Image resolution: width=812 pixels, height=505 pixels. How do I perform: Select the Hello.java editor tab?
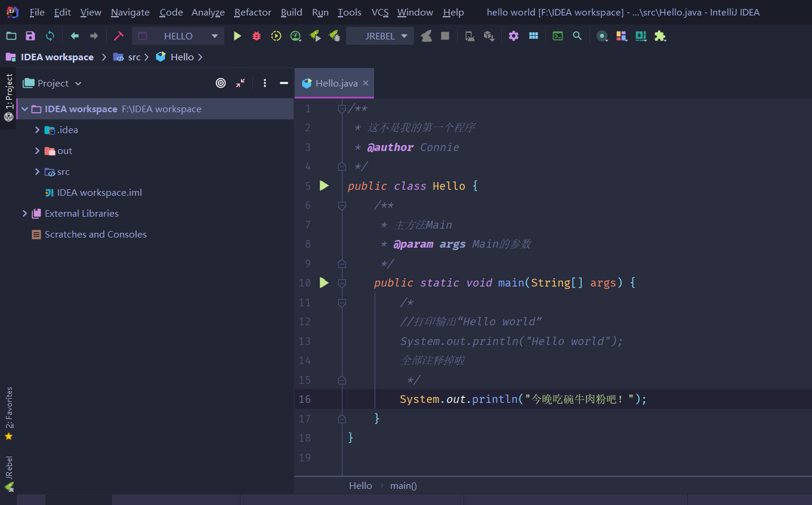coord(336,84)
